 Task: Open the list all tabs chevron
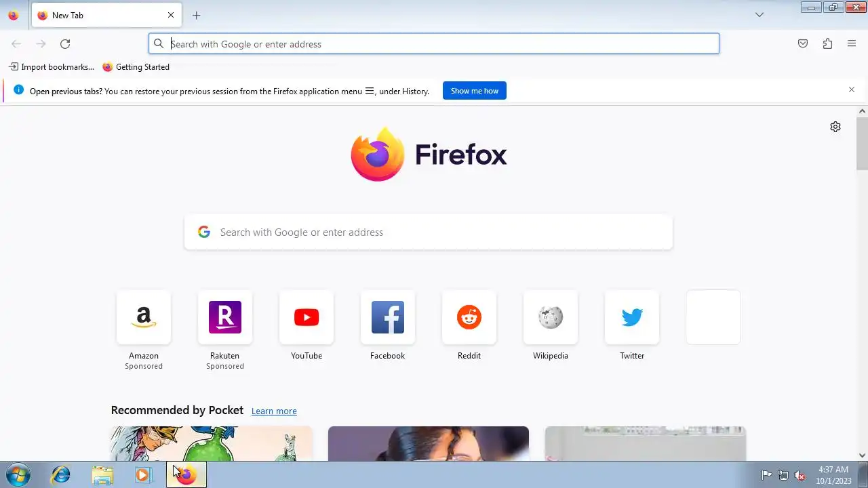(x=759, y=15)
